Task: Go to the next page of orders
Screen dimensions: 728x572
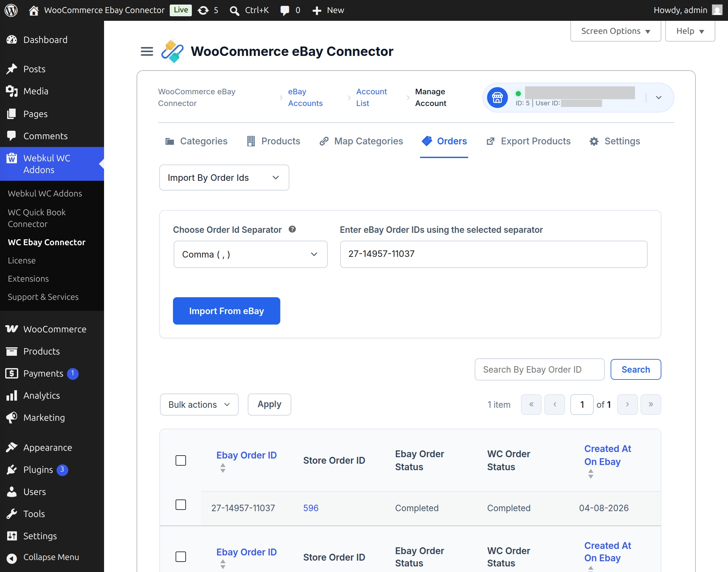Action: [627, 405]
